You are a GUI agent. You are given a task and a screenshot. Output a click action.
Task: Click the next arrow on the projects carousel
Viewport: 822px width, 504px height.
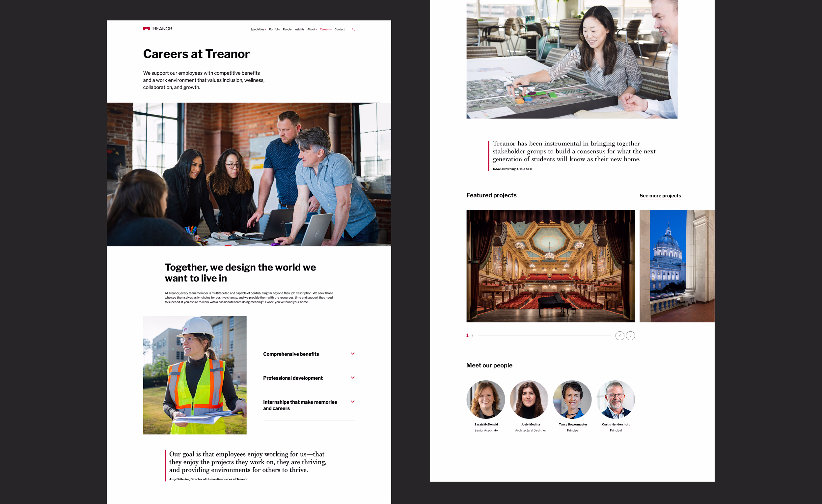pos(631,336)
